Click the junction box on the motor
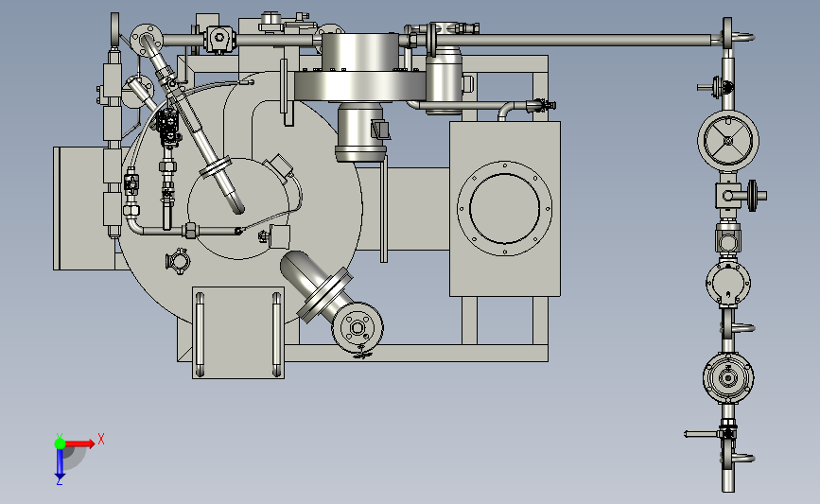The height and width of the screenshot is (504, 820). pos(380,130)
